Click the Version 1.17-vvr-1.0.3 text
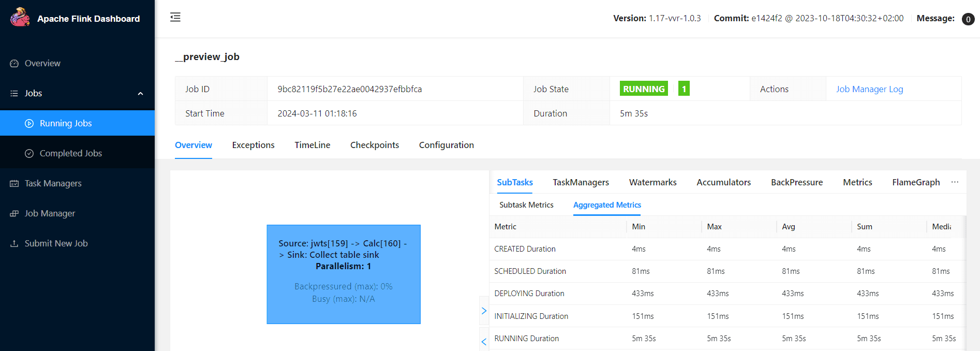The width and height of the screenshot is (980, 351). pos(657,18)
